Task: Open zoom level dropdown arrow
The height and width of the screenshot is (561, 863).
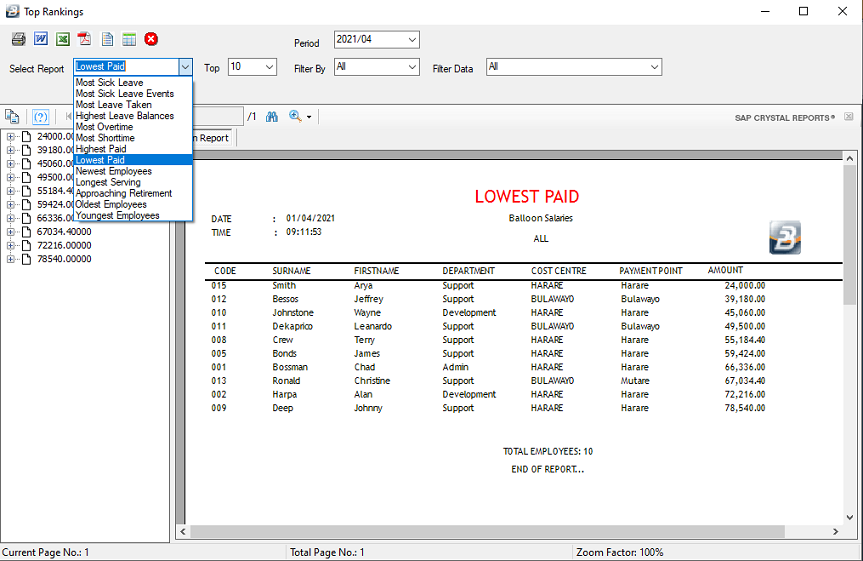Action: tap(309, 117)
